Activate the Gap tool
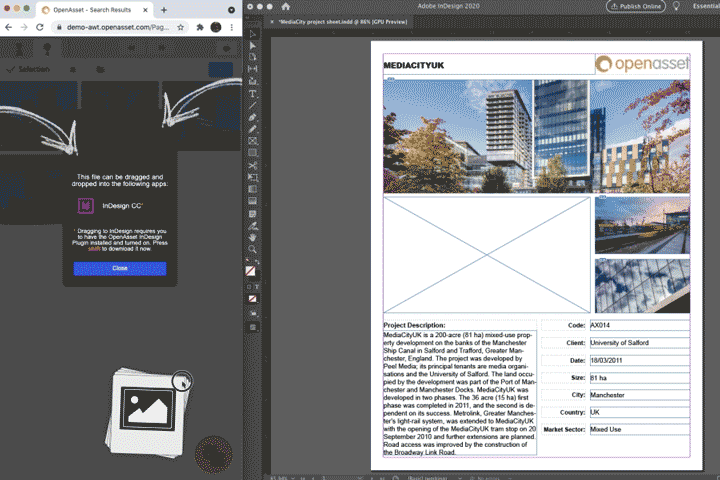This screenshot has height=480, width=720. (x=253, y=69)
